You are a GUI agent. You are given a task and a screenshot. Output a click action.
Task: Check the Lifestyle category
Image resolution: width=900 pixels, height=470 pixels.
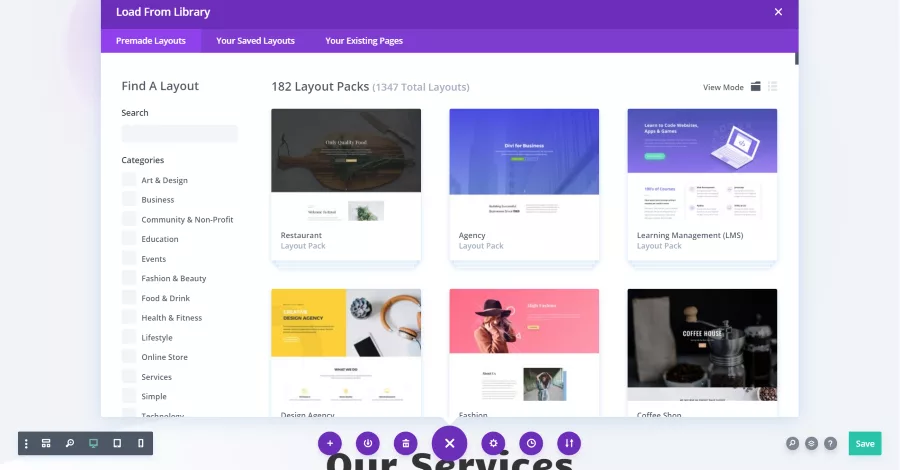[x=129, y=337]
